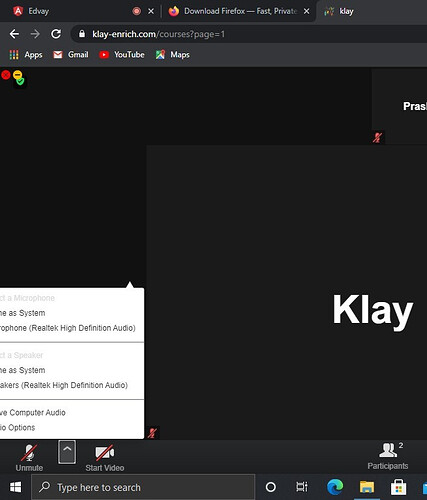Screen dimensions: 427x500
Task: Switch to the Download Firefox tab
Action: point(238,11)
